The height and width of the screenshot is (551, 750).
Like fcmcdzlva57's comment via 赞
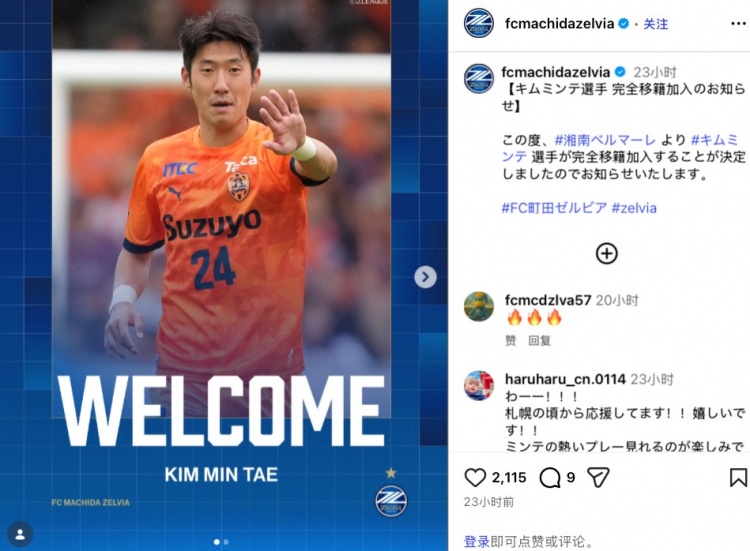[x=511, y=341]
